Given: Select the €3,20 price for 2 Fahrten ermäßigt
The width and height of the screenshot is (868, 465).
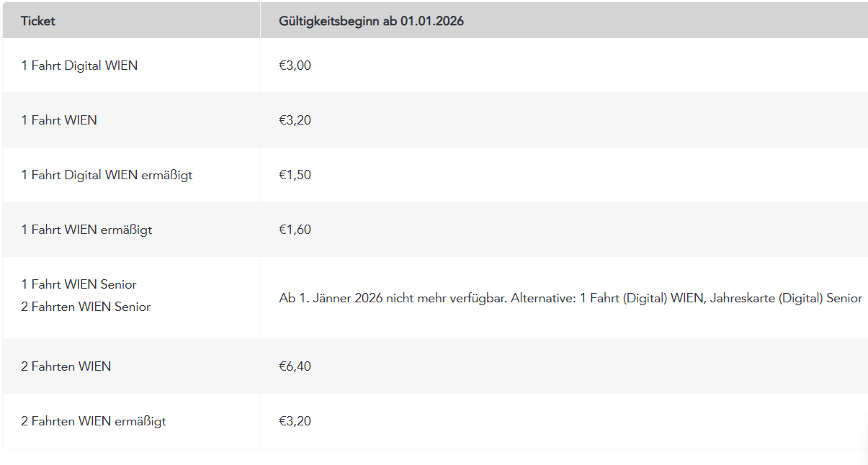Looking at the screenshot, I should pos(295,421).
